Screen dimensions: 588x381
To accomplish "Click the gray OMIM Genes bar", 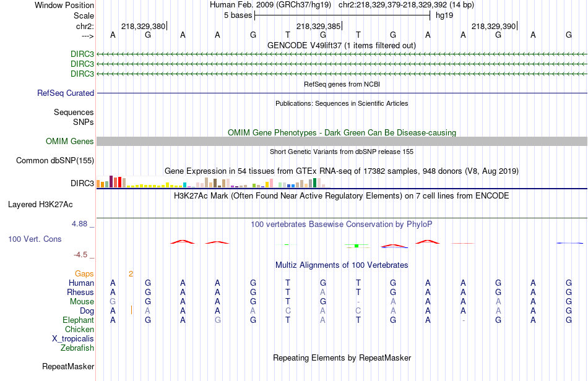I will pos(342,141).
